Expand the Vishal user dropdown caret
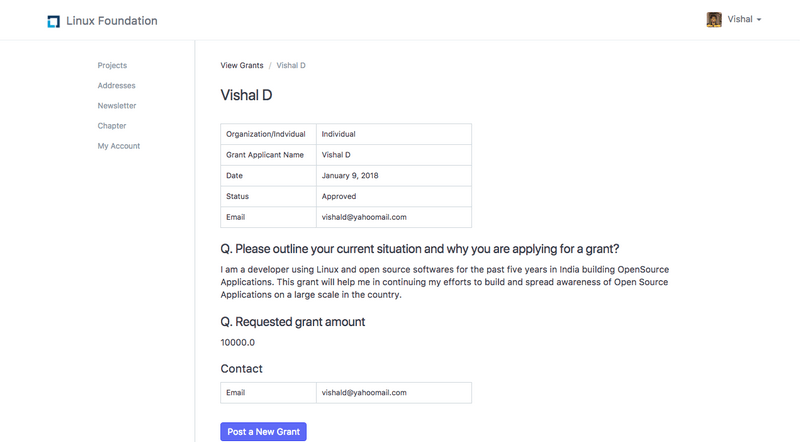Image resolution: width=800 pixels, height=442 pixels. [x=759, y=20]
